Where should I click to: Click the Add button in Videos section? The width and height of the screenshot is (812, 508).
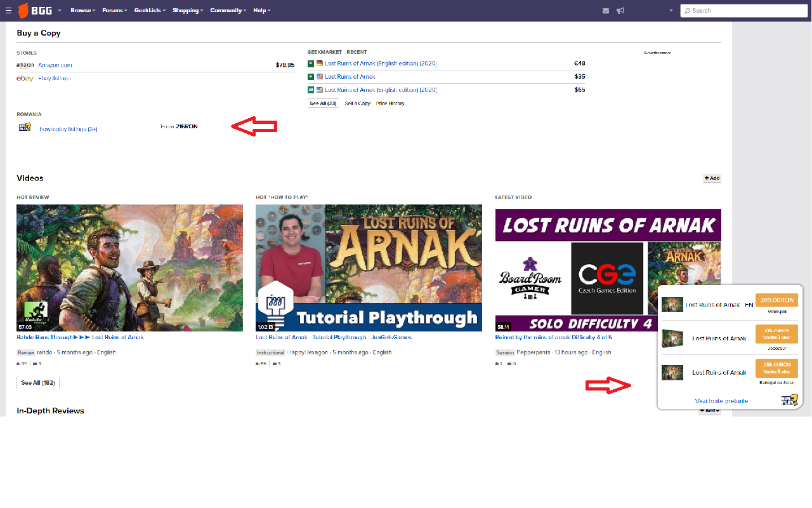(x=712, y=178)
